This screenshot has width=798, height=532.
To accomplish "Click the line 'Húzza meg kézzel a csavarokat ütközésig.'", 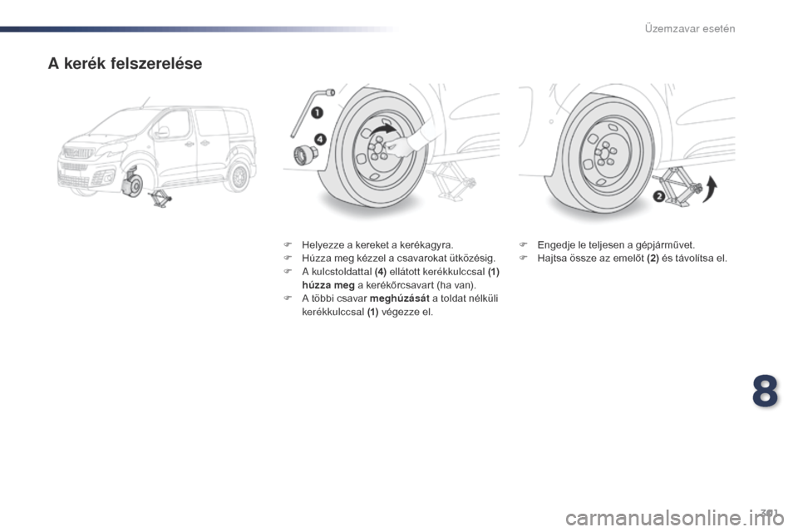I will click(398, 259).
